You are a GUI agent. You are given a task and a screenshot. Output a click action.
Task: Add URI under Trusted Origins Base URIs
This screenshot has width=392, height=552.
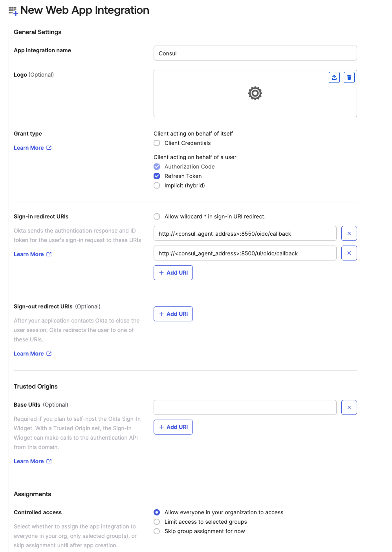click(173, 427)
